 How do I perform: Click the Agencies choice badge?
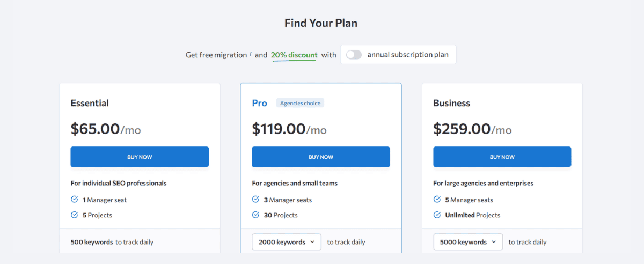300,103
